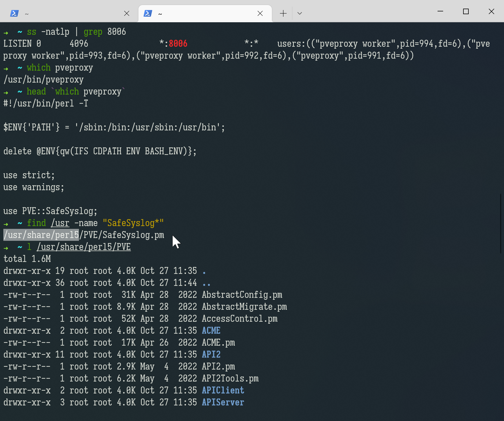Open a new terminal tab

(x=283, y=13)
